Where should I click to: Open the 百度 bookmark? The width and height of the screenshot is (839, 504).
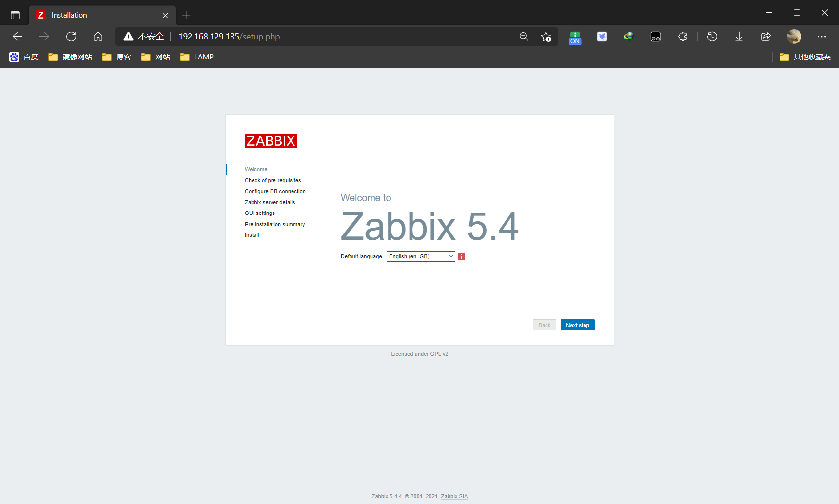[x=24, y=57]
